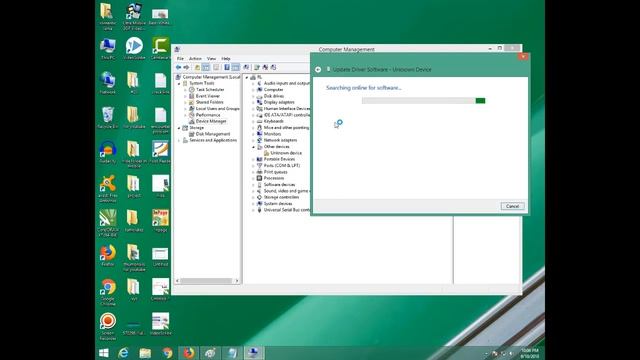
Task: Expand Shared Folders node
Action: pyautogui.click(x=185, y=102)
